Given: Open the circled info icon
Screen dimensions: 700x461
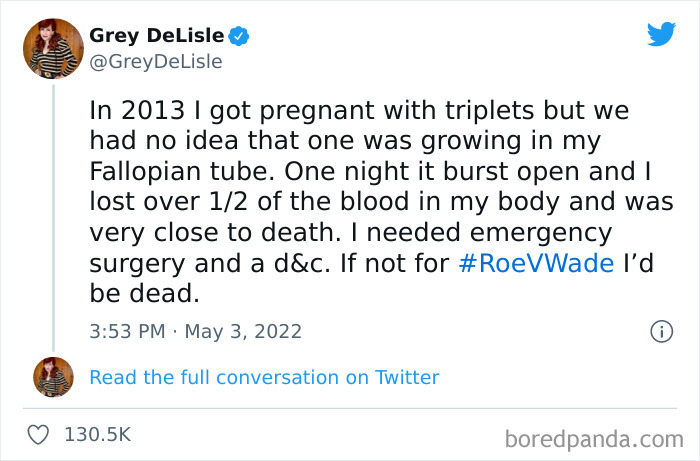Looking at the screenshot, I should pos(661,331).
